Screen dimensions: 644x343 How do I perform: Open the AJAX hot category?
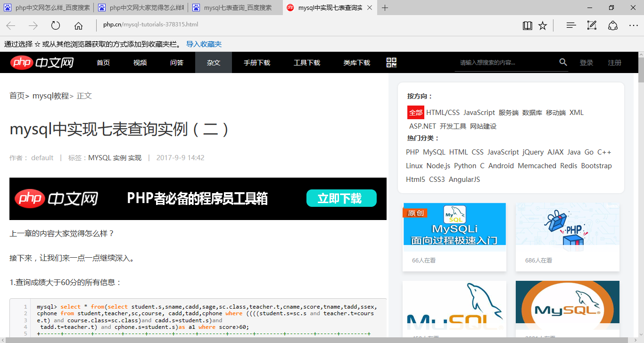(x=555, y=152)
